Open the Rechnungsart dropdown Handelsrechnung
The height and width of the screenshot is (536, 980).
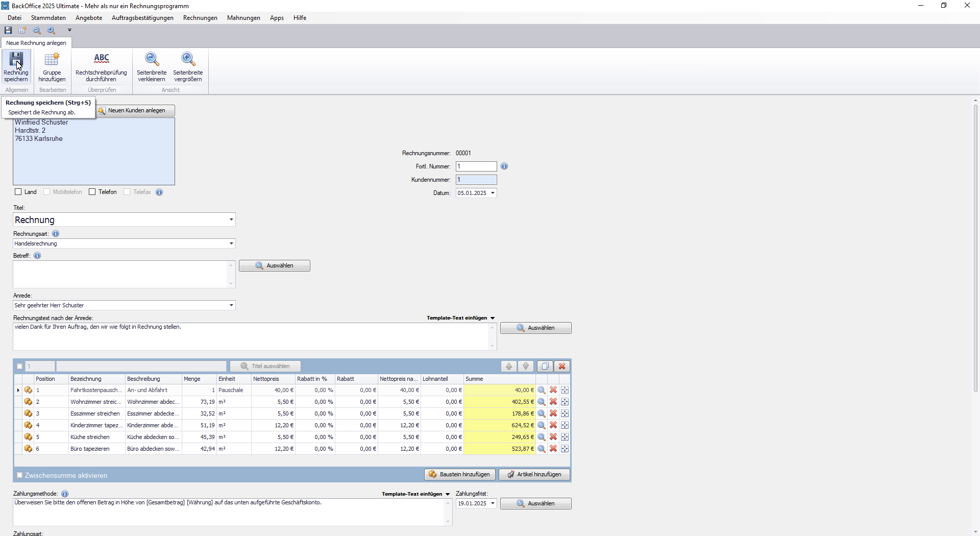point(231,243)
